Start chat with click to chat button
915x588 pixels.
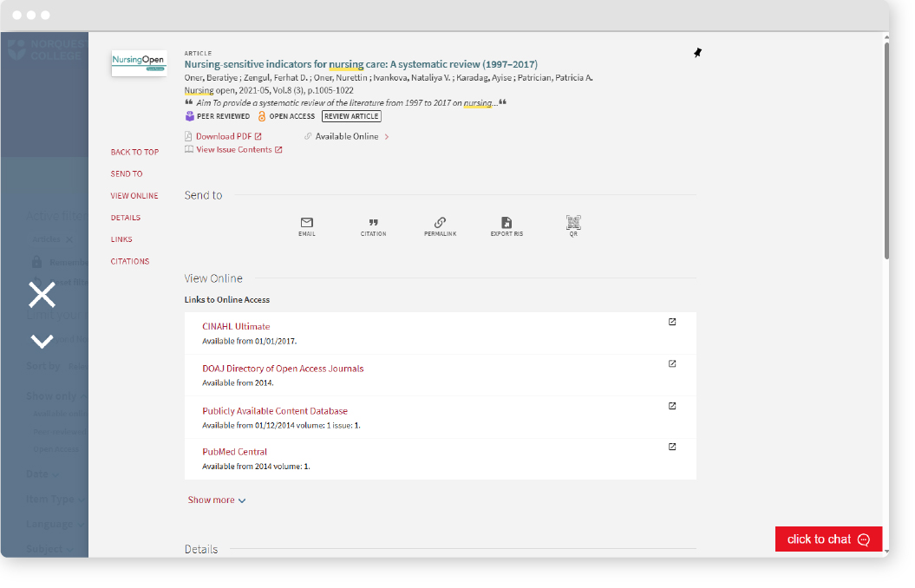pyautogui.click(x=828, y=539)
